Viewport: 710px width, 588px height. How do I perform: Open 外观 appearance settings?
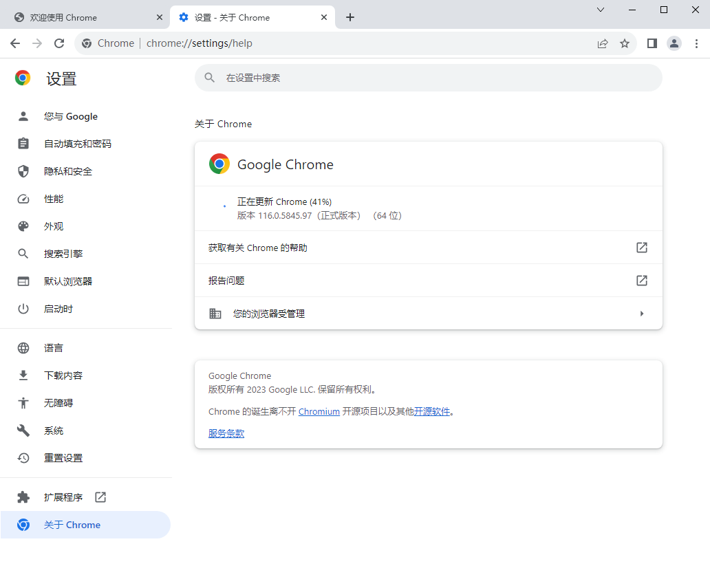click(x=54, y=226)
